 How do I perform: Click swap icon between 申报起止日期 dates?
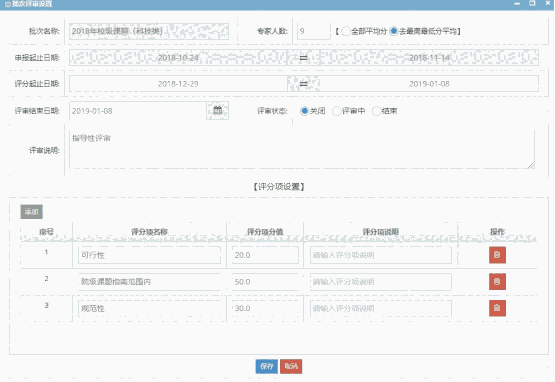(303, 58)
